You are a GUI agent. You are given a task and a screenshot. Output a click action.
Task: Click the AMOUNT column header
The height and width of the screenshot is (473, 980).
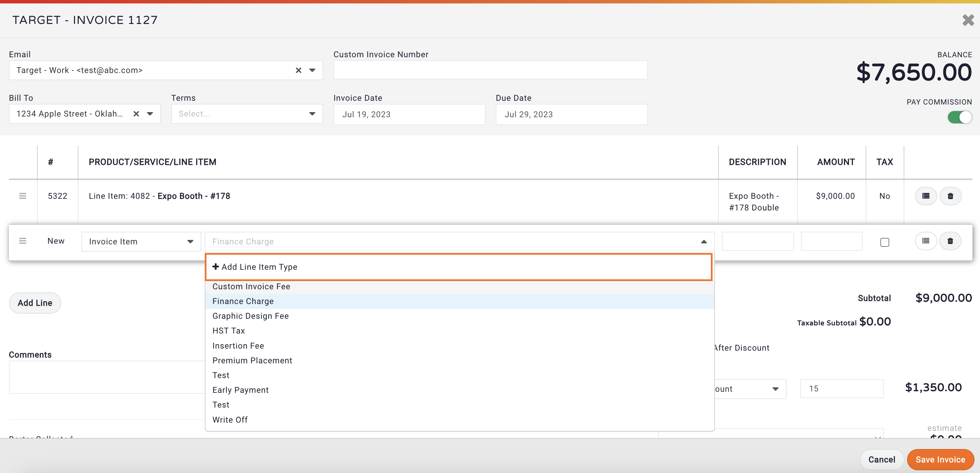pos(835,162)
